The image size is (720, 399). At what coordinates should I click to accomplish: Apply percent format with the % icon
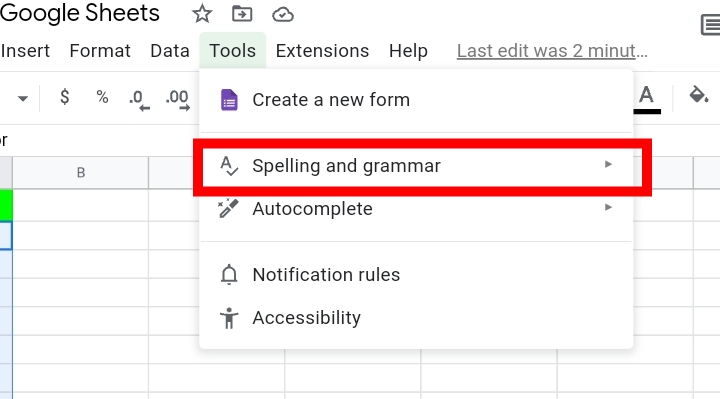(x=102, y=97)
